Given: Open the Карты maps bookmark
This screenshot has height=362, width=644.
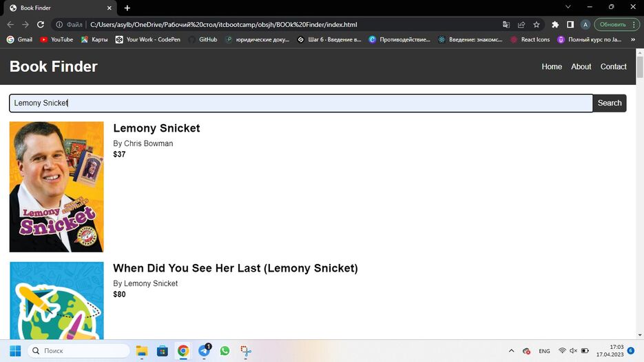Looking at the screenshot, I should coord(94,39).
